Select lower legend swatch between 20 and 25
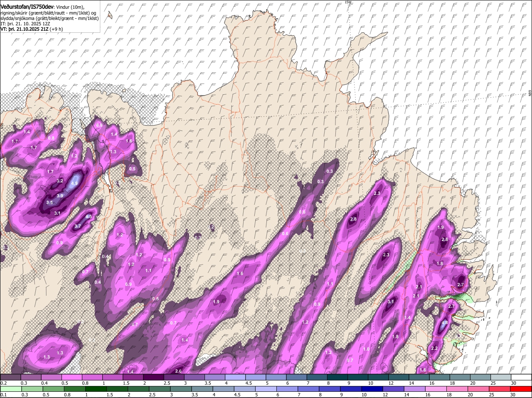 pos(479,389)
